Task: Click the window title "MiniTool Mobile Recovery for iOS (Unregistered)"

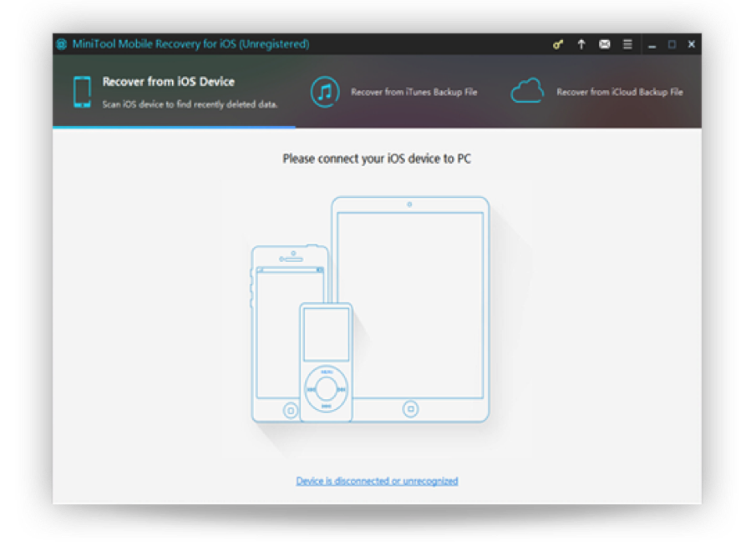Action: click(x=191, y=44)
